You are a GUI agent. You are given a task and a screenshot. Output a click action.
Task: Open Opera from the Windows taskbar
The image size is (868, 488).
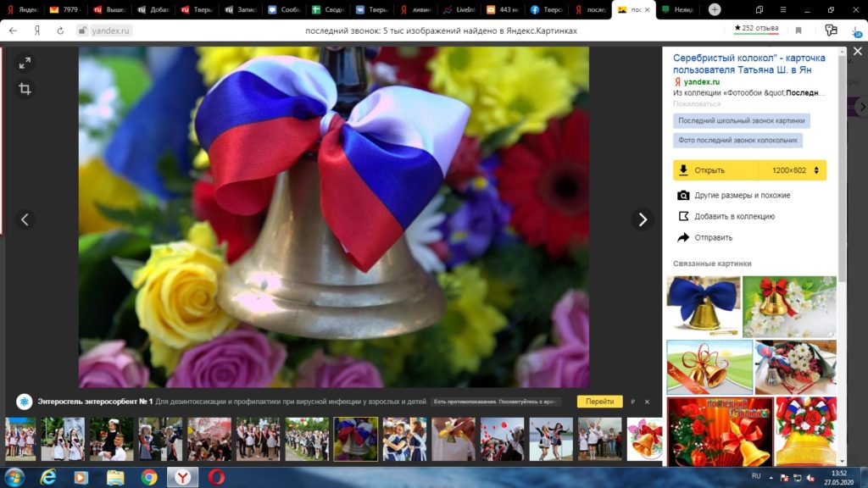coord(216,477)
